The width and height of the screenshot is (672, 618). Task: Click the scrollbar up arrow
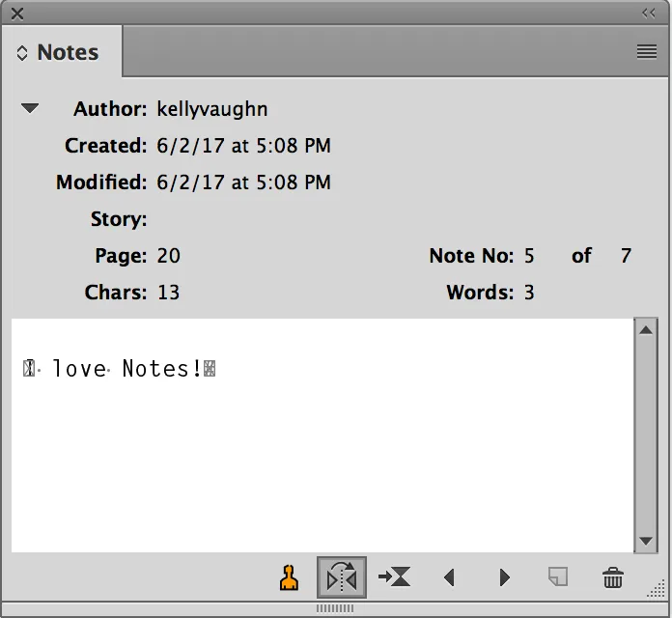pyautogui.click(x=646, y=330)
